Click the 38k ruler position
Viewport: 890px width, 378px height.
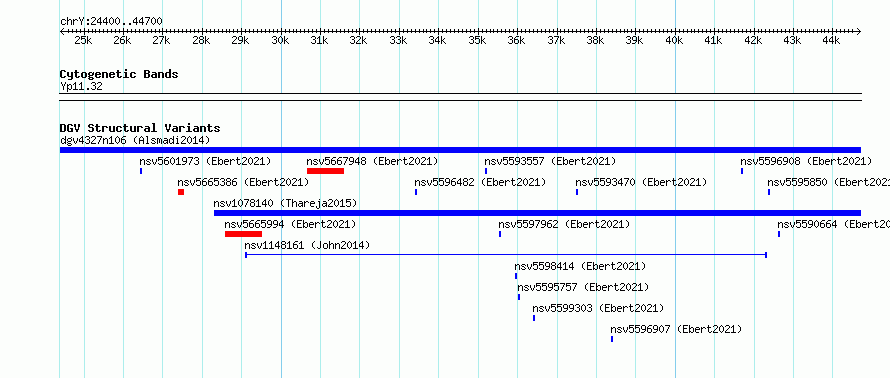point(595,41)
